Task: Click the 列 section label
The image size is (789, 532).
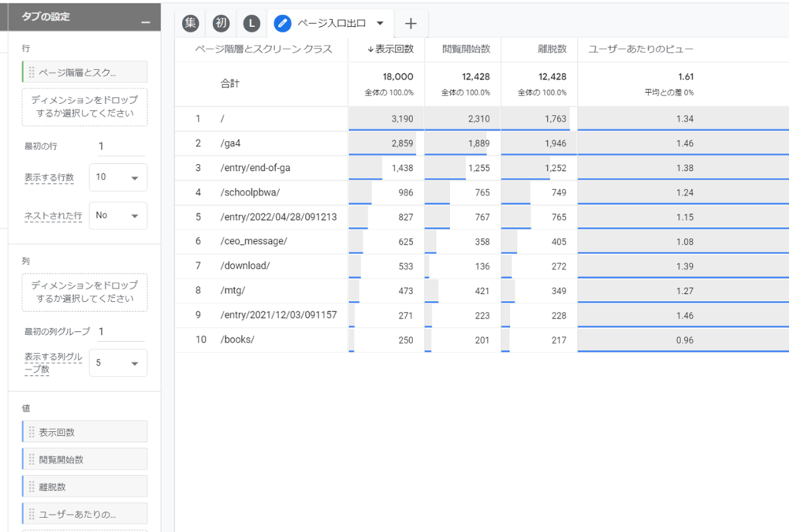Action: (x=25, y=261)
